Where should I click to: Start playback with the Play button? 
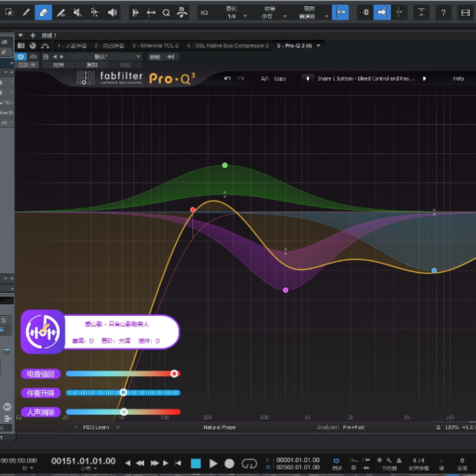click(x=213, y=463)
